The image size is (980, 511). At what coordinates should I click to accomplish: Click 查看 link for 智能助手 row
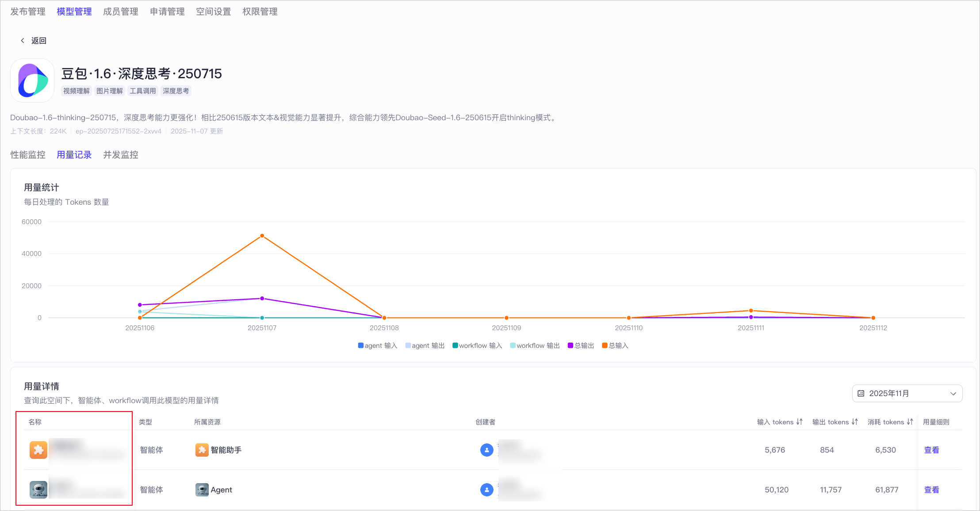pyautogui.click(x=931, y=450)
